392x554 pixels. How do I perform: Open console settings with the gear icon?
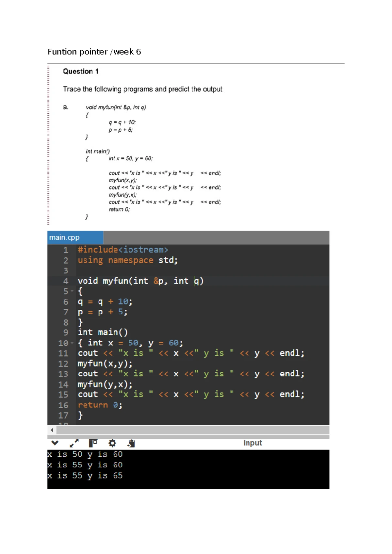(x=112, y=443)
